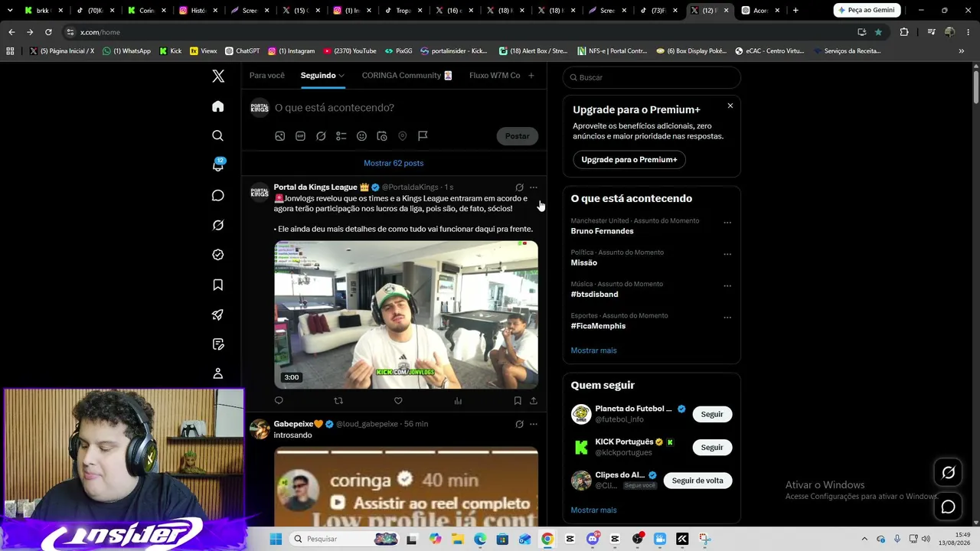
Task: Click the Buscar search field
Action: (x=652, y=77)
